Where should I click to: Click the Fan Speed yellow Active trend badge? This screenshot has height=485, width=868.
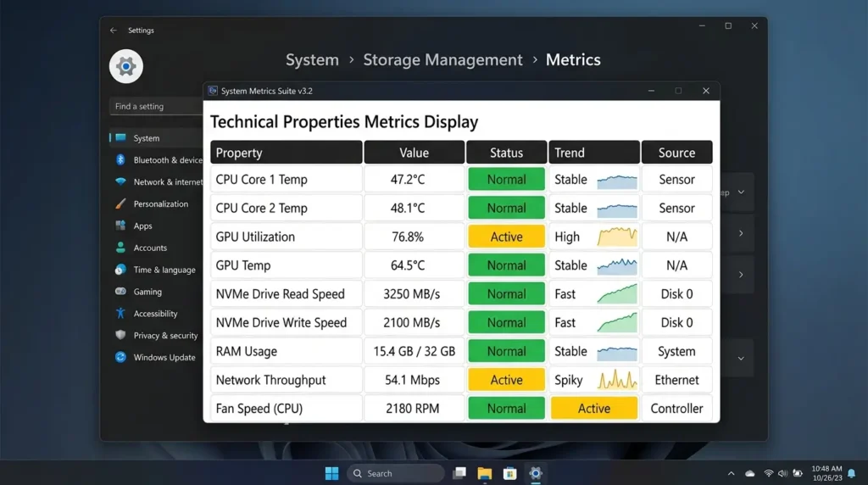pos(594,409)
